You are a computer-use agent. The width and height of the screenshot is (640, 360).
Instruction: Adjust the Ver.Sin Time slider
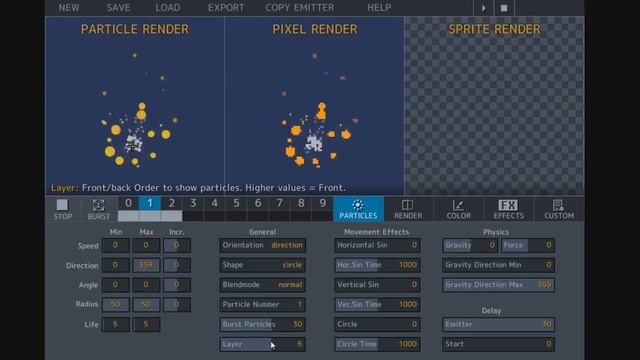pos(377,304)
